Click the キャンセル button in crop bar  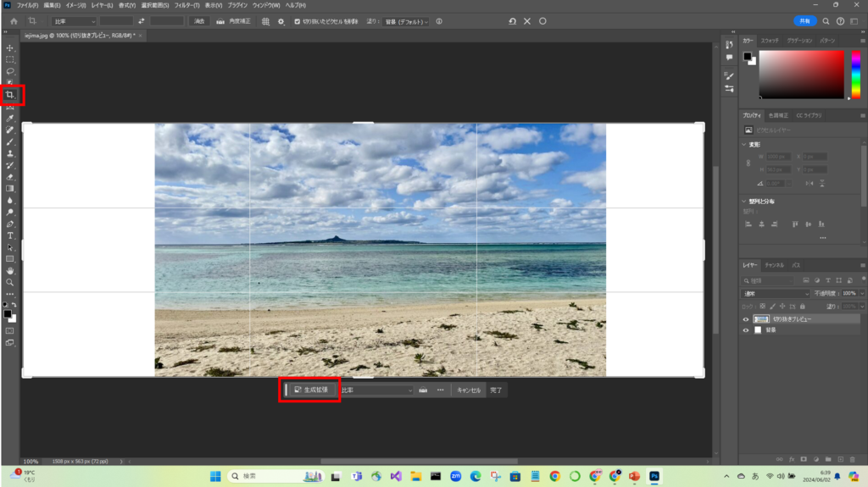[469, 390]
